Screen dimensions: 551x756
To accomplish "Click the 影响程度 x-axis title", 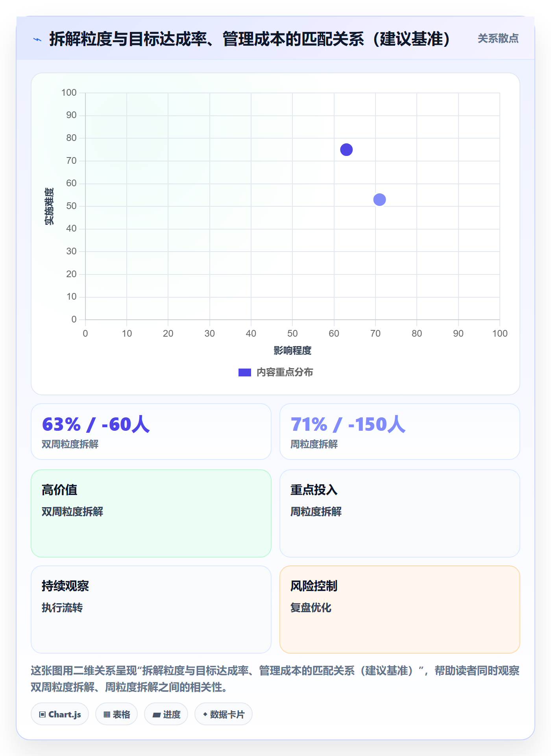I will coord(292,350).
